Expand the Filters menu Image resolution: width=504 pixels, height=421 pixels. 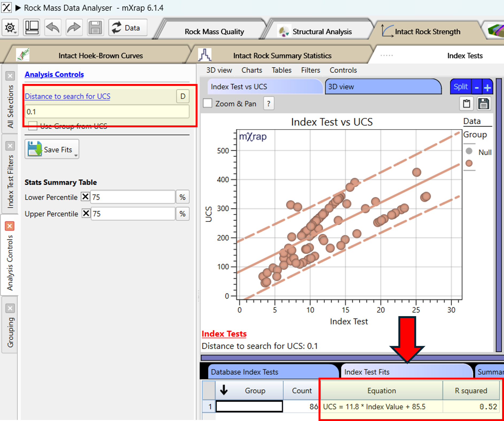310,70
